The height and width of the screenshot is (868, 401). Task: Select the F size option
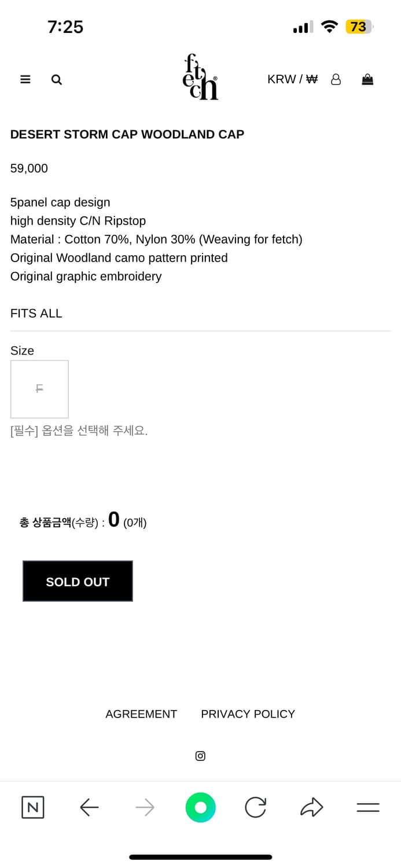point(39,389)
